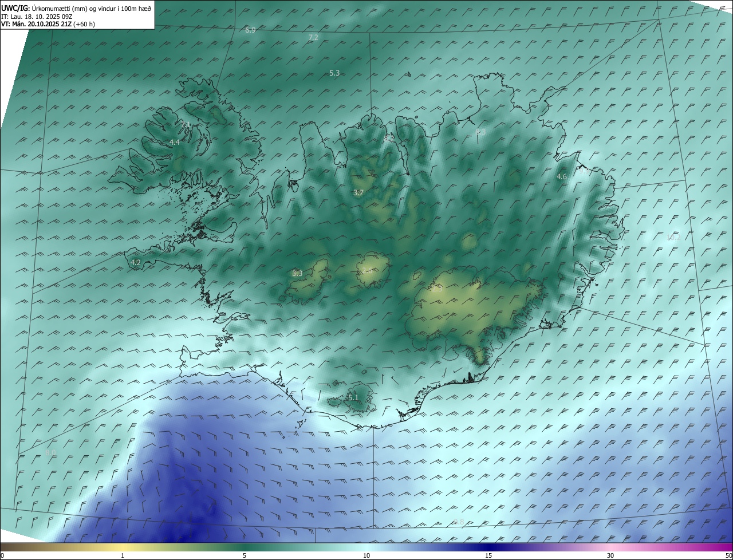Click the 7.1 value in the Westfjords

186,124
